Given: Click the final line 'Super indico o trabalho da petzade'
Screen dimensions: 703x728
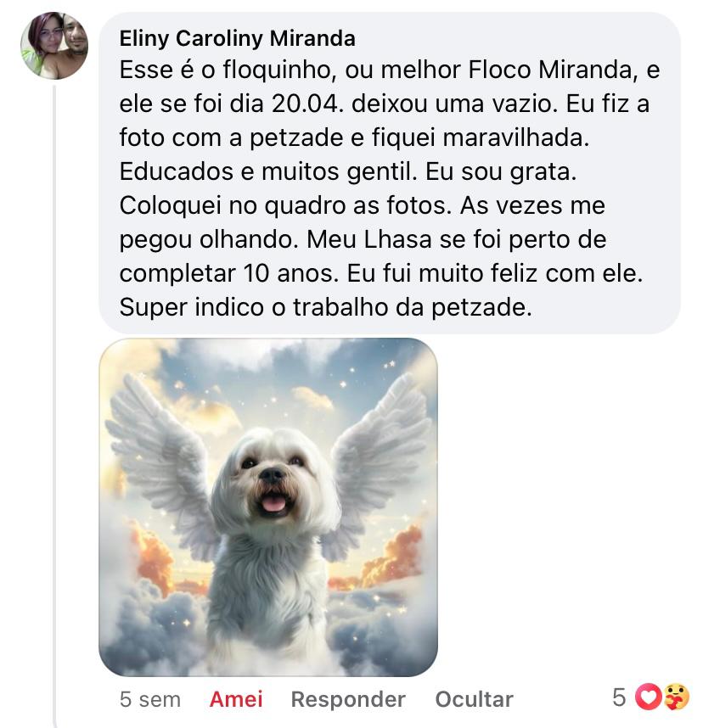Looking at the screenshot, I should (x=326, y=307).
